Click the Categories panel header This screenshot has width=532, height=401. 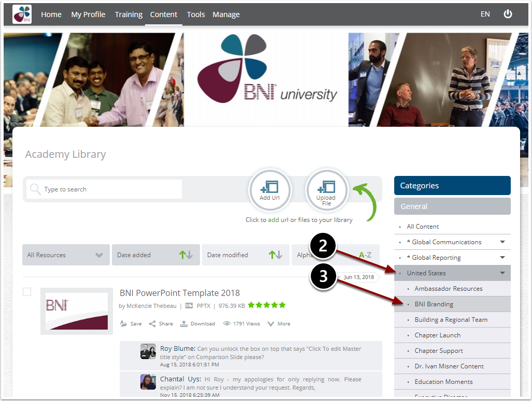[x=452, y=185]
